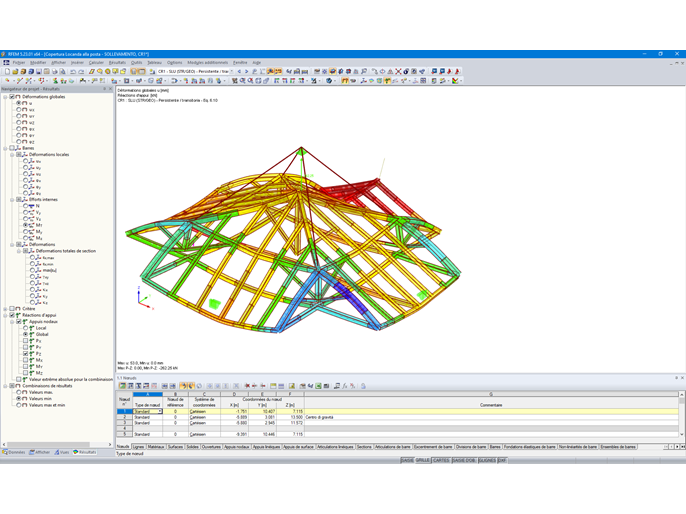Click the first icon of the second toolbar row
This screenshot has width=686, height=514.
7,80
